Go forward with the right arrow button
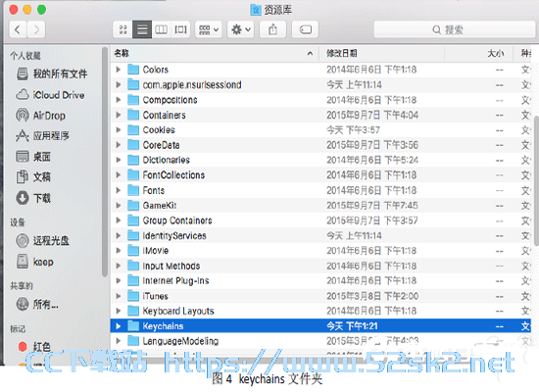This screenshot has height=392, width=539. coord(36,30)
